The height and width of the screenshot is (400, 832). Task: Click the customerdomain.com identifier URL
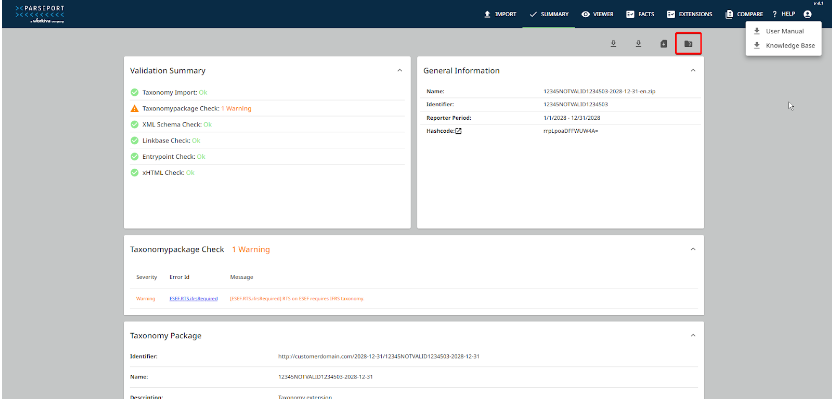click(379, 356)
